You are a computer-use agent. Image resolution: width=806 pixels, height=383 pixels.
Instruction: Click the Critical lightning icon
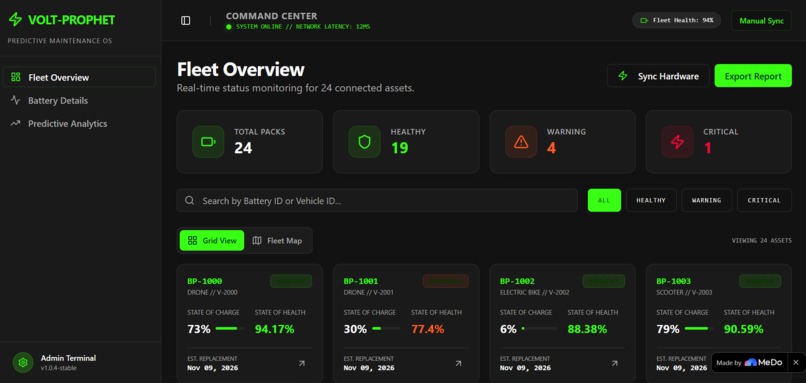coord(677,141)
